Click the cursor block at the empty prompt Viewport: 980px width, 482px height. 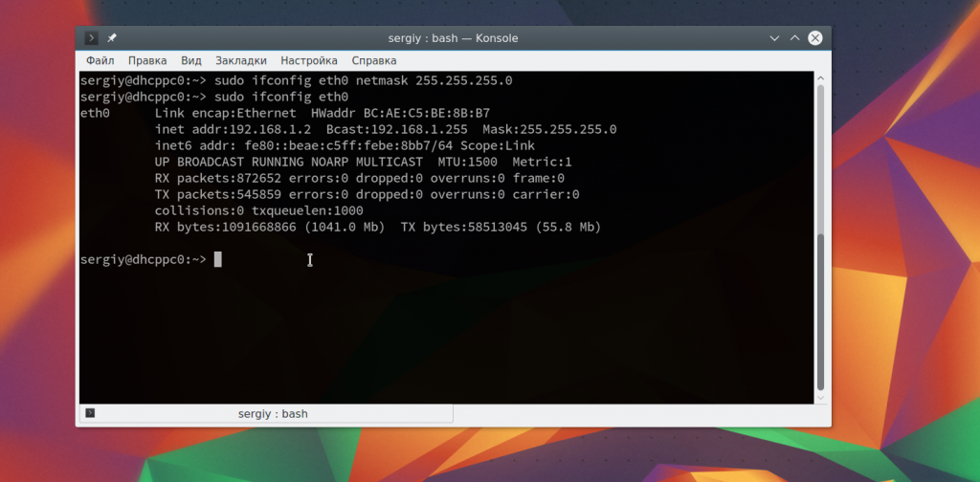tap(218, 259)
